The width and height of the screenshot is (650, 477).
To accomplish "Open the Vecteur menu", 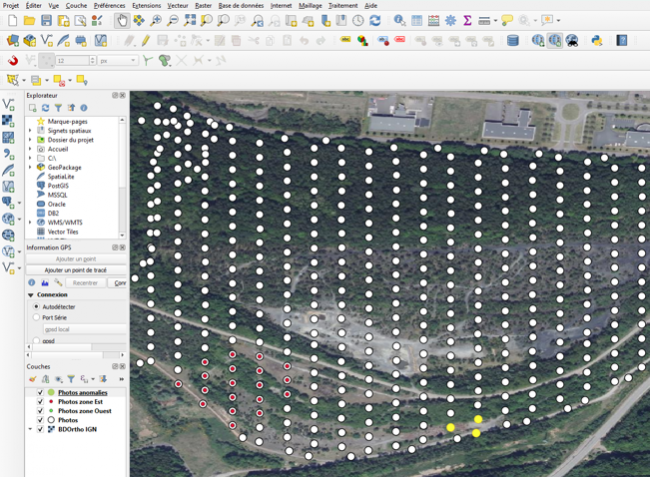I will click(x=177, y=5).
